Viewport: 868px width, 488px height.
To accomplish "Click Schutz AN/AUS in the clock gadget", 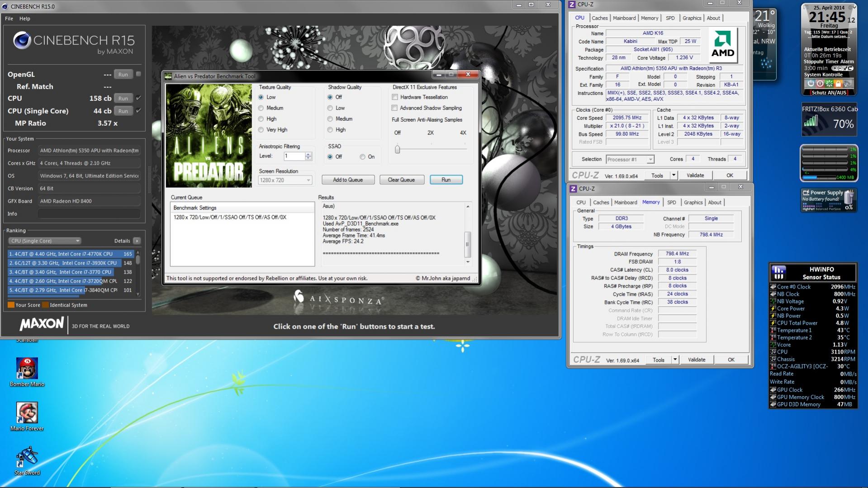I will coord(829,93).
